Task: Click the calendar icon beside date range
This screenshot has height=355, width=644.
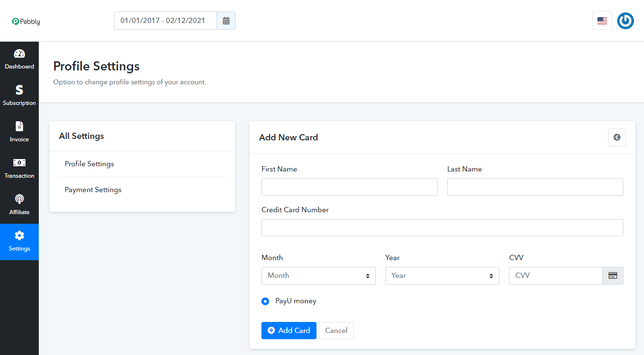Action: [x=226, y=21]
